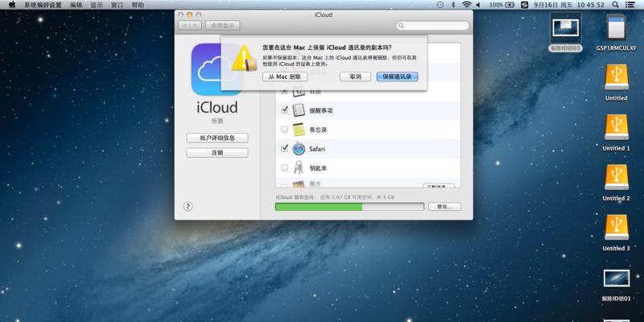Click the back and forward navigation buttons
This screenshot has height=322, width=644.
pyautogui.click(x=190, y=26)
